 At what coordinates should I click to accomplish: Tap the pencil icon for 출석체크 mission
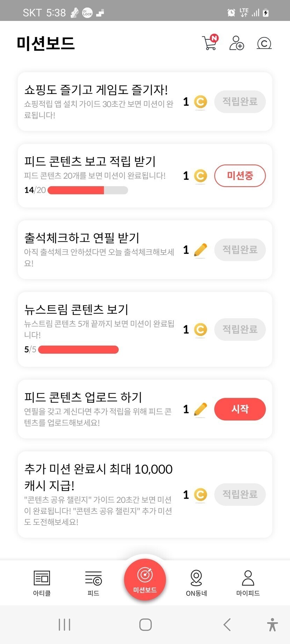(200, 250)
